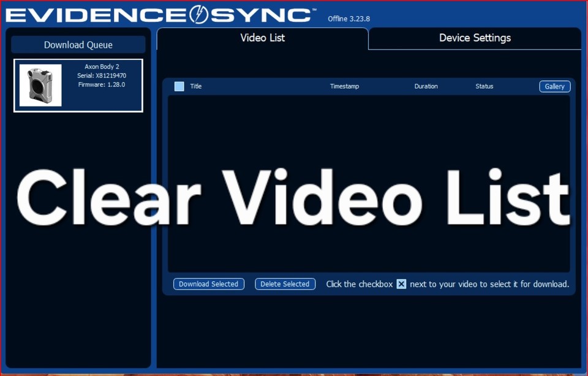The image size is (588, 376).
Task: Click the Status column header
Action: pyautogui.click(x=484, y=86)
